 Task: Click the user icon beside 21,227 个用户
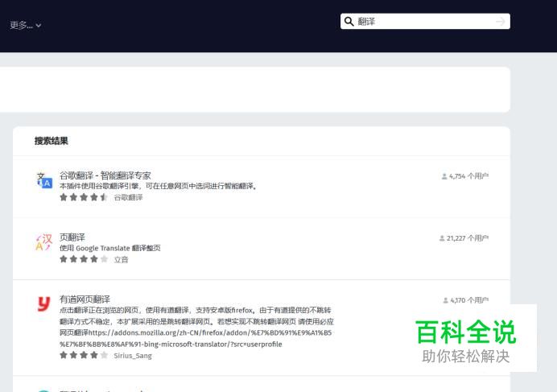pos(442,238)
